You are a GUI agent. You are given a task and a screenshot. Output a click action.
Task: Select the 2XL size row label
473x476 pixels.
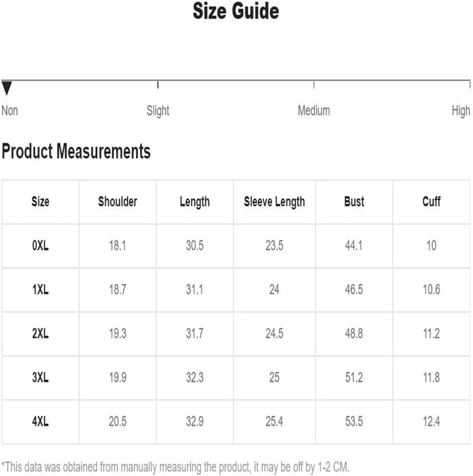pos(40,333)
